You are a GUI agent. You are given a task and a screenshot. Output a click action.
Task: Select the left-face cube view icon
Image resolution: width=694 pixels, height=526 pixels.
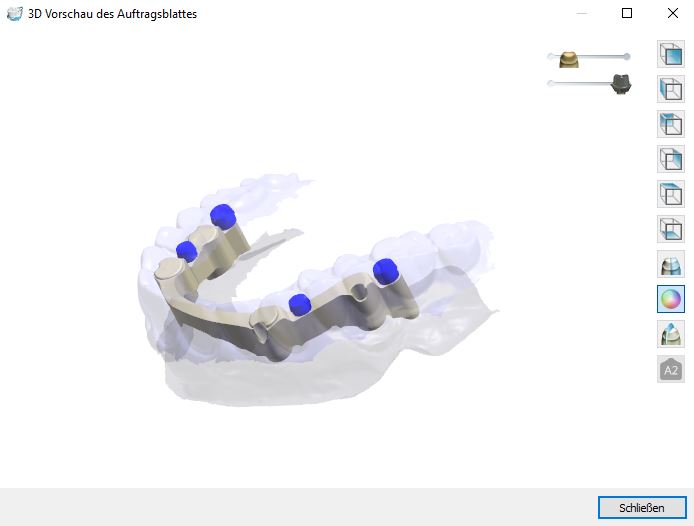671,89
